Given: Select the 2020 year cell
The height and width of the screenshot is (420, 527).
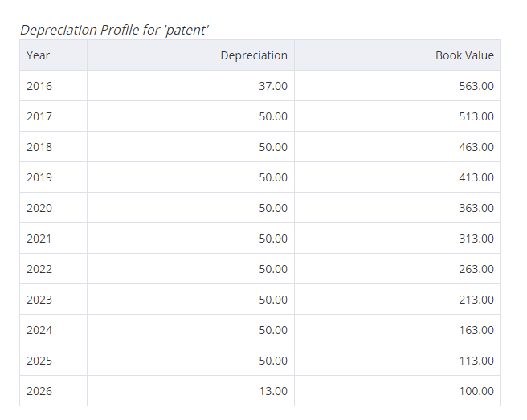Looking at the screenshot, I should pyautogui.click(x=54, y=208).
